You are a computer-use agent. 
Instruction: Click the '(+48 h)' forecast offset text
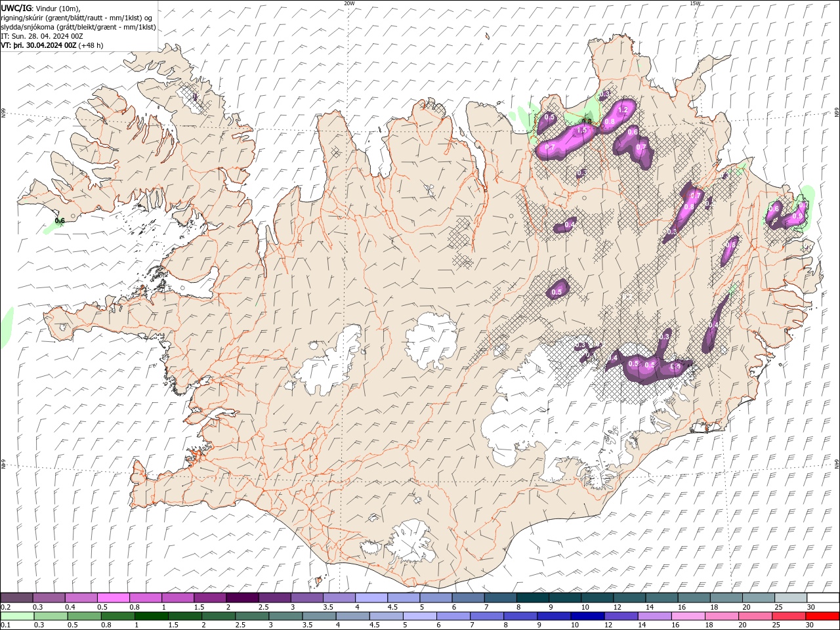tap(91, 45)
